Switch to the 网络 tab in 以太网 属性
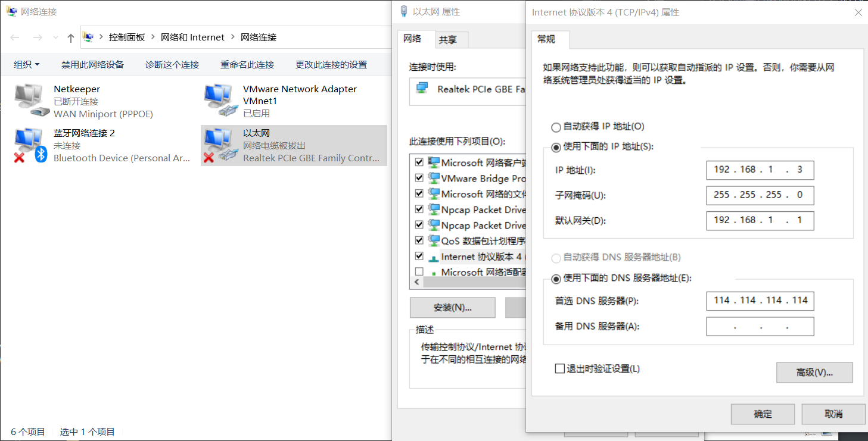 [x=412, y=39]
